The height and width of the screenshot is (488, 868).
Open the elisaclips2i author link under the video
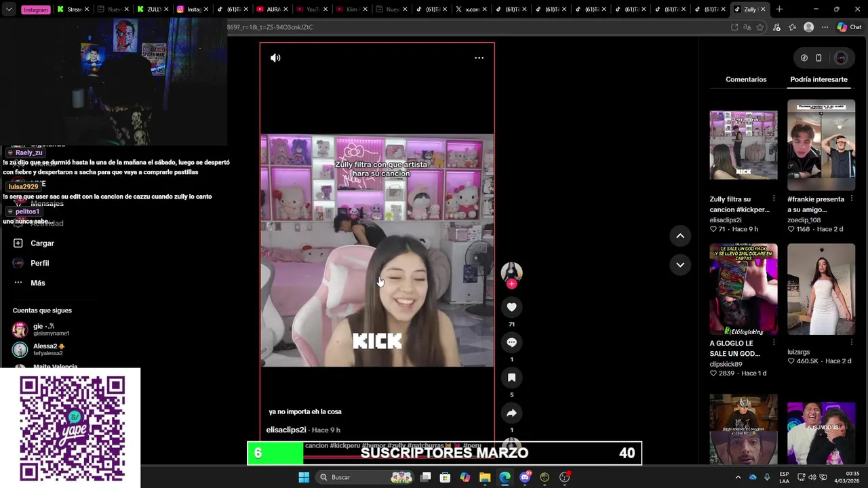286,430
